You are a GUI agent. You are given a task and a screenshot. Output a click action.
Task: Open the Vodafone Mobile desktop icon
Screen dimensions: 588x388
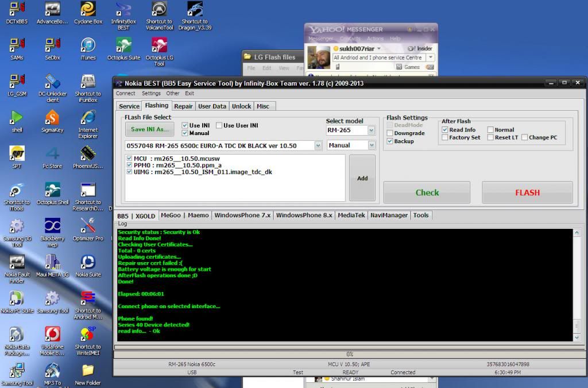coord(52,341)
